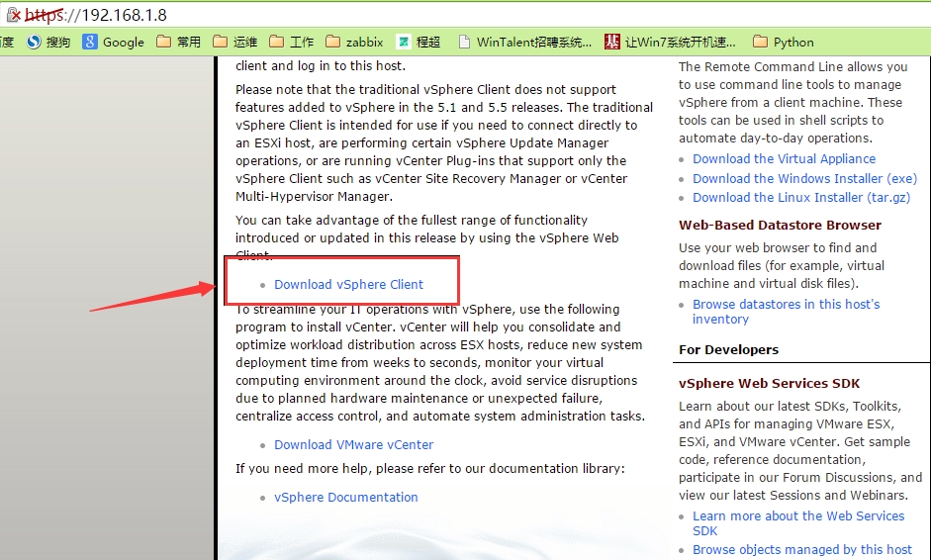Click the Download vSphere Client link
The image size is (931, 560).
[348, 285]
